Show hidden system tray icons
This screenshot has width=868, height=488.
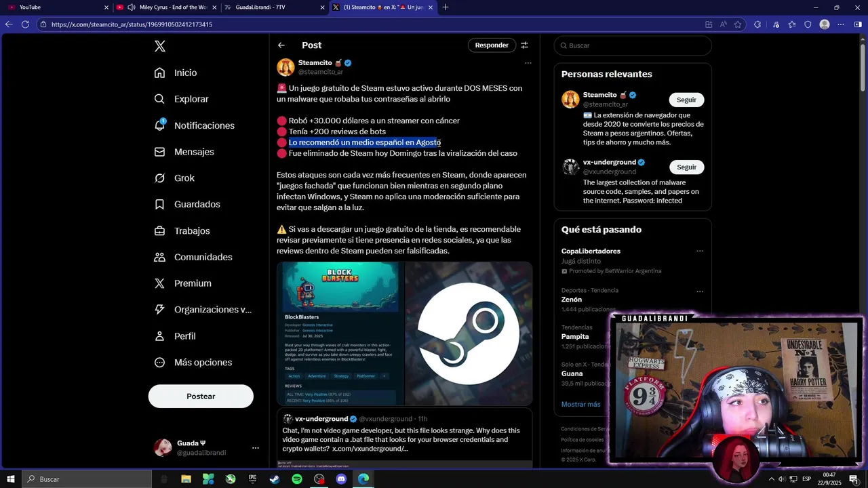[772, 479]
